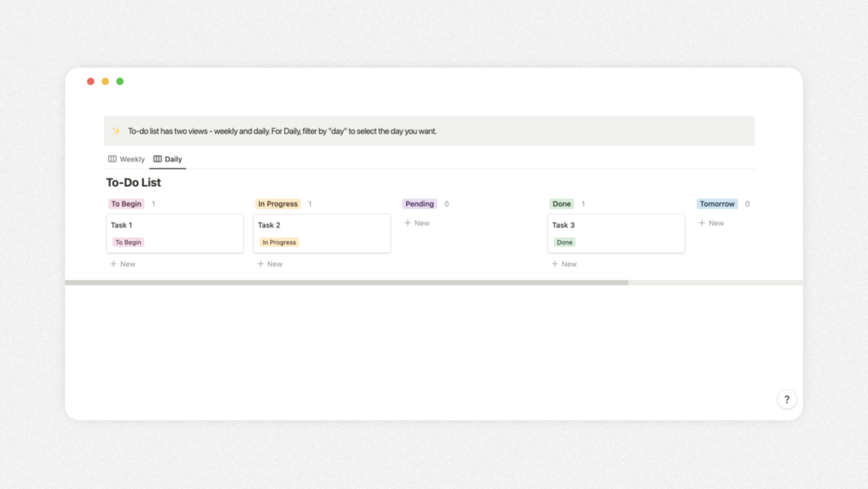Click the green Done tag on Task 3
Image resolution: width=868 pixels, height=489 pixels.
pyautogui.click(x=565, y=243)
